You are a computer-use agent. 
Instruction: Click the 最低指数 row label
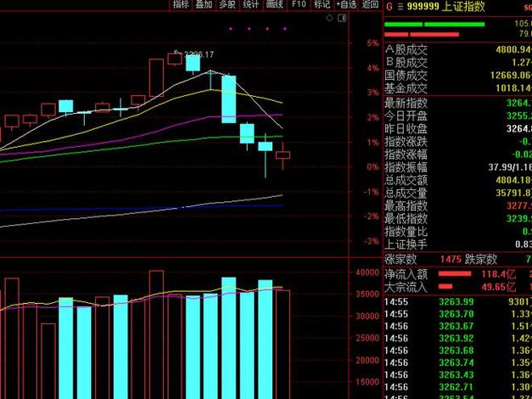click(406, 219)
